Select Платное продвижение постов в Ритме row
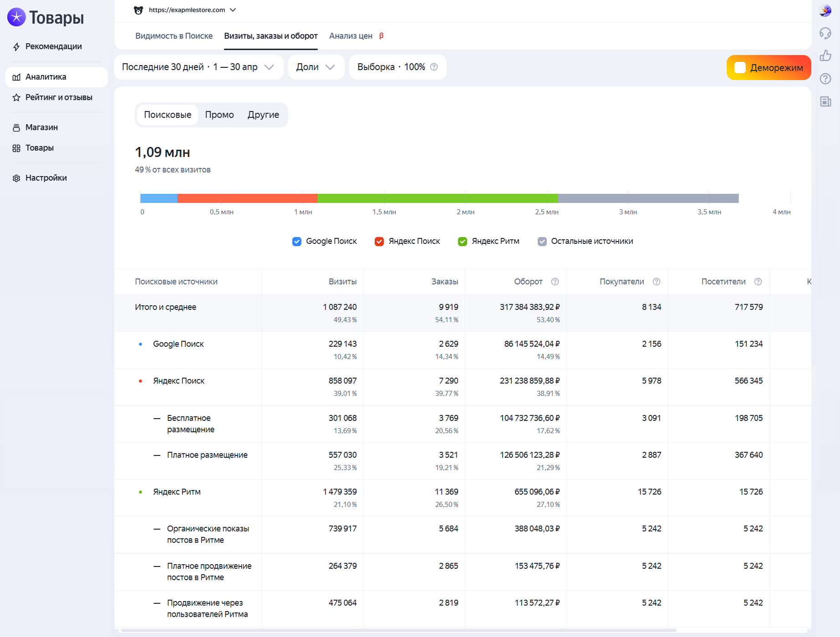The image size is (840, 637). 463,572
